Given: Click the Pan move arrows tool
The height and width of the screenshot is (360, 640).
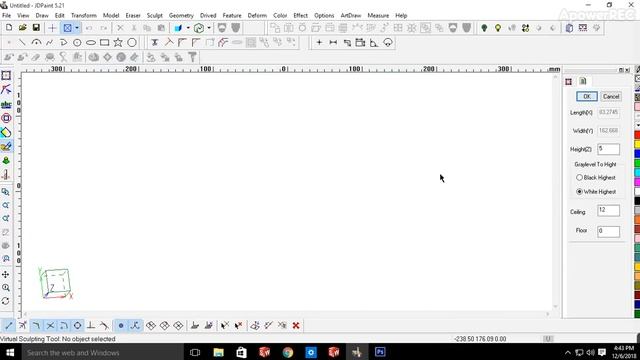Looking at the screenshot, I should [x=6, y=274].
